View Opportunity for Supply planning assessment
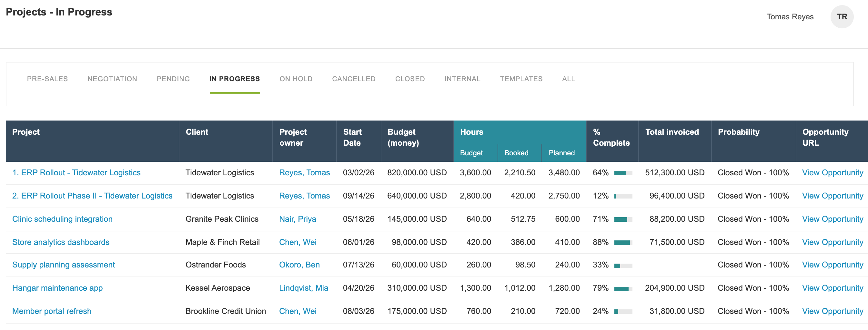 [x=832, y=265]
